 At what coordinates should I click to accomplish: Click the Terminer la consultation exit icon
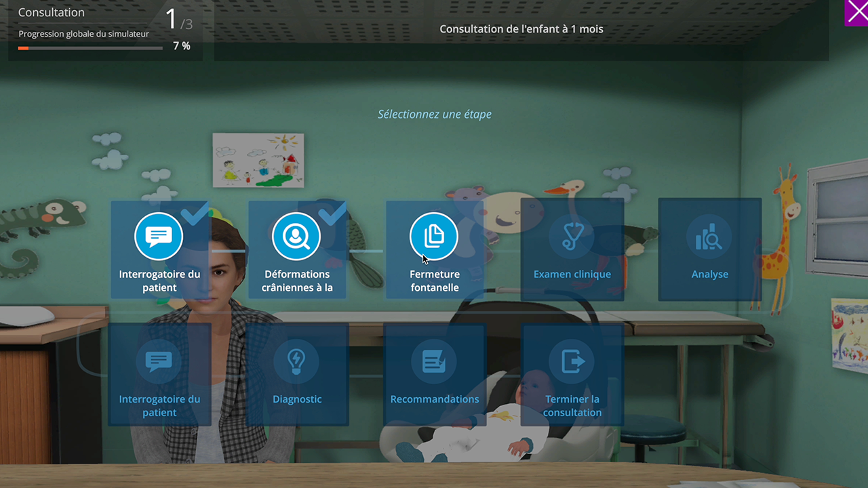(572, 361)
